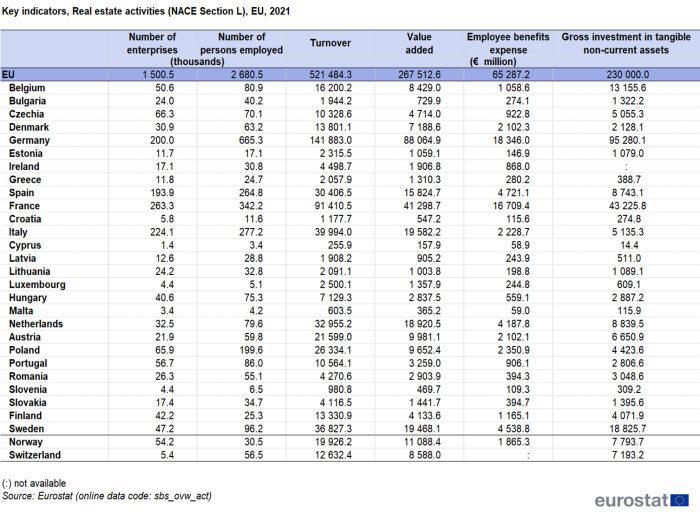Select the Switzerland row label

(x=35, y=455)
